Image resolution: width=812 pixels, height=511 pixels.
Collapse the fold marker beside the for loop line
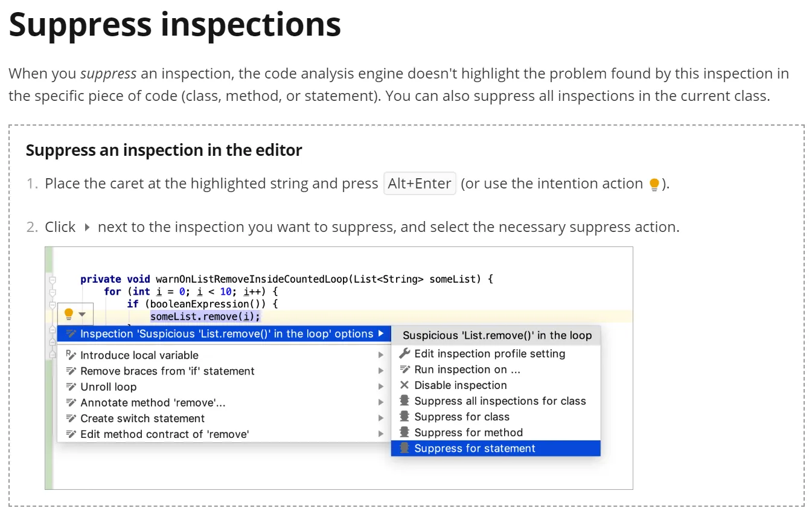53,292
